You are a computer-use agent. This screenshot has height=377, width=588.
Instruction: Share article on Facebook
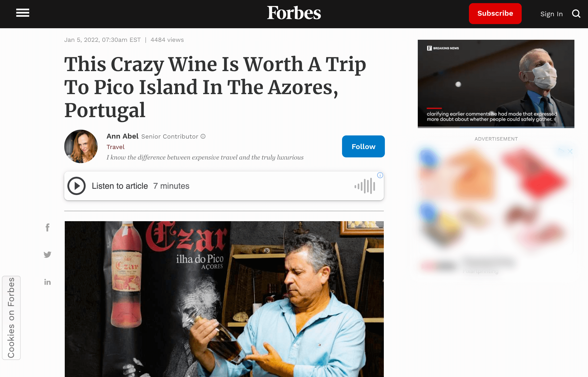point(47,227)
